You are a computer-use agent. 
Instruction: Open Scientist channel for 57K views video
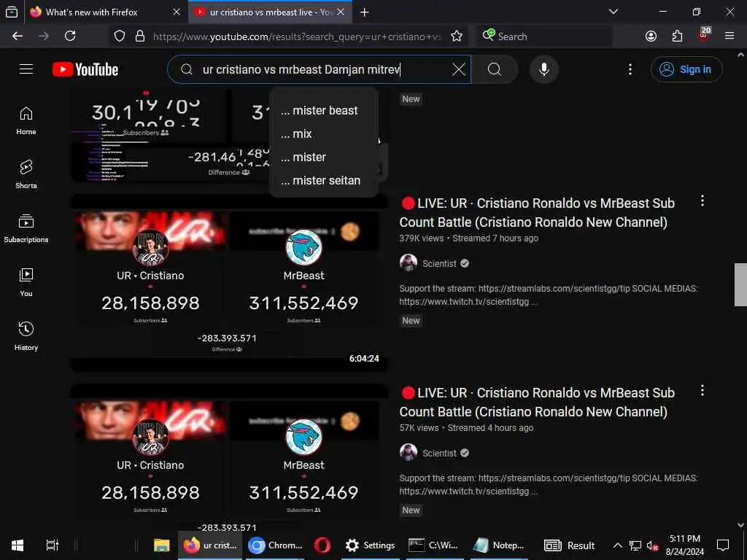point(439,454)
